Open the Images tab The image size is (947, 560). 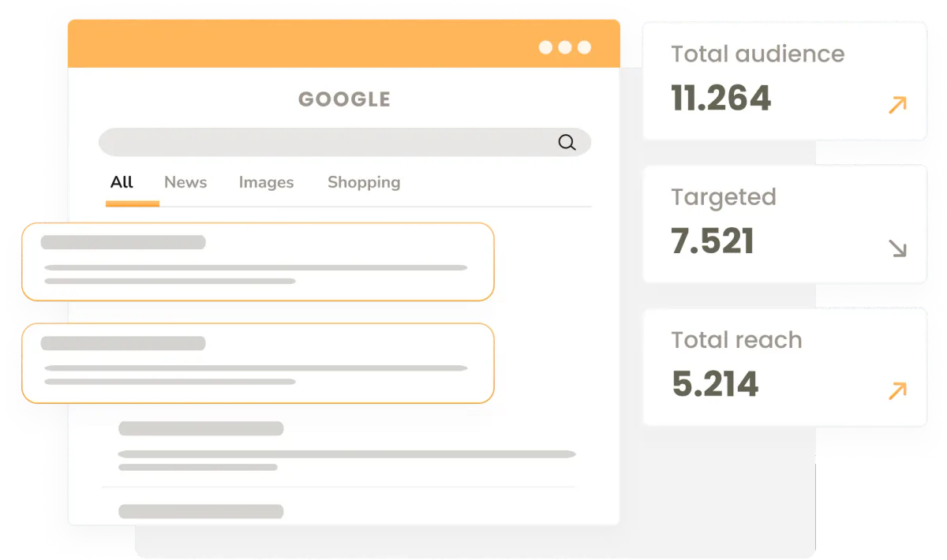pyautogui.click(x=266, y=182)
